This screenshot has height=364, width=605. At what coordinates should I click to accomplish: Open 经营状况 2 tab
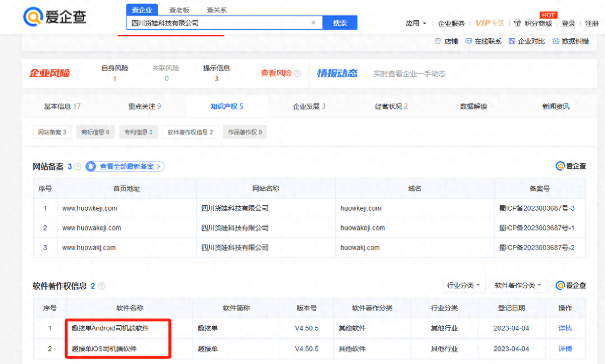391,106
